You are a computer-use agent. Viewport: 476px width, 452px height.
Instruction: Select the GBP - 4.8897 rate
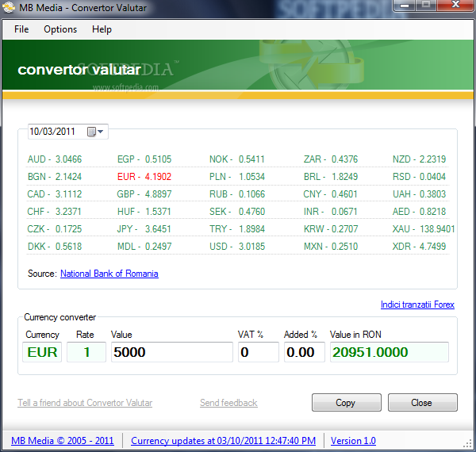coord(144,194)
